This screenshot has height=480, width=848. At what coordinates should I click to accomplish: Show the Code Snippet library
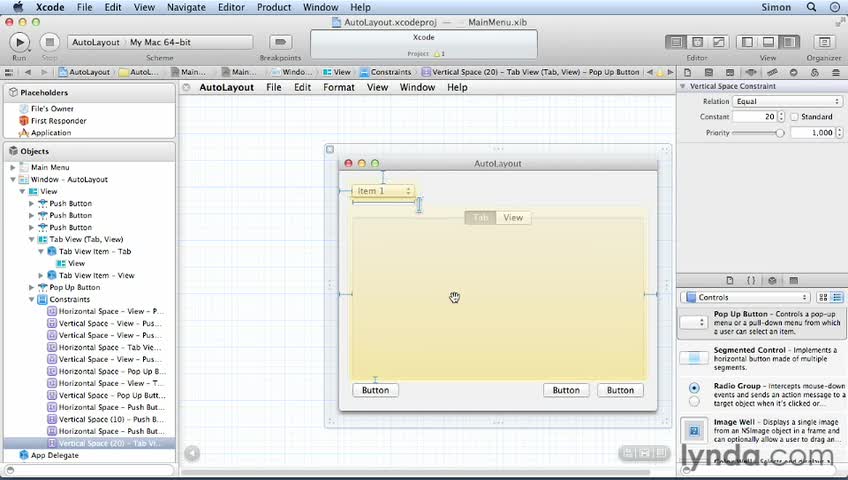tap(751, 280)
